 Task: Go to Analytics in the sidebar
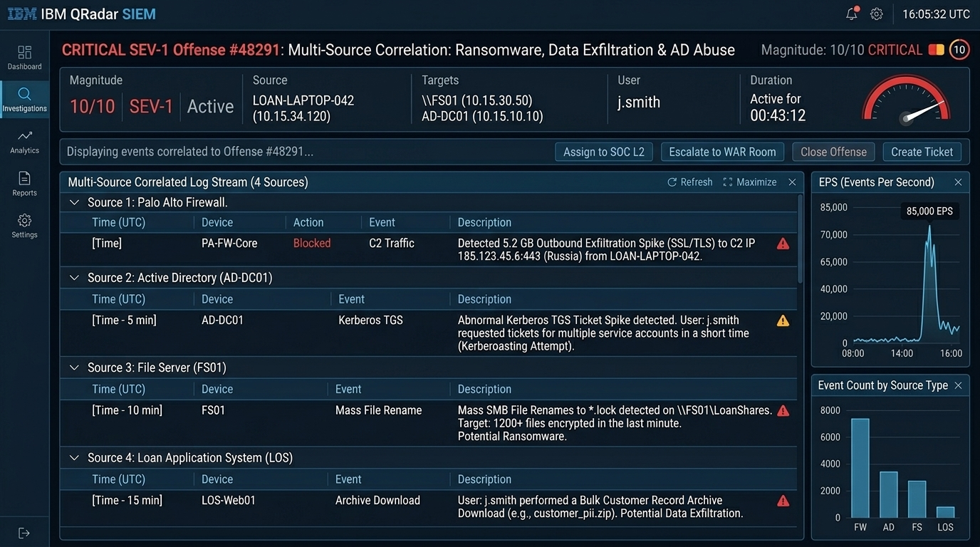pos(24,142)
